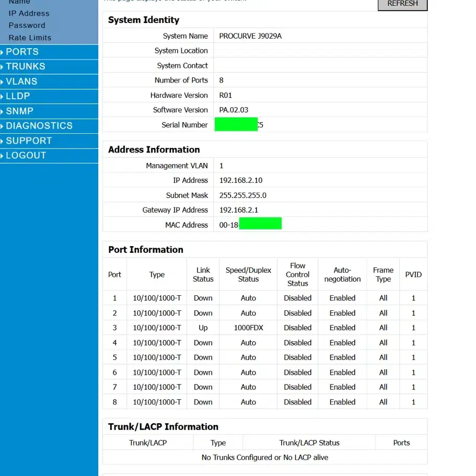Click LOGOUT in the sidebar
476x476 pixels.
coord(49,155)
